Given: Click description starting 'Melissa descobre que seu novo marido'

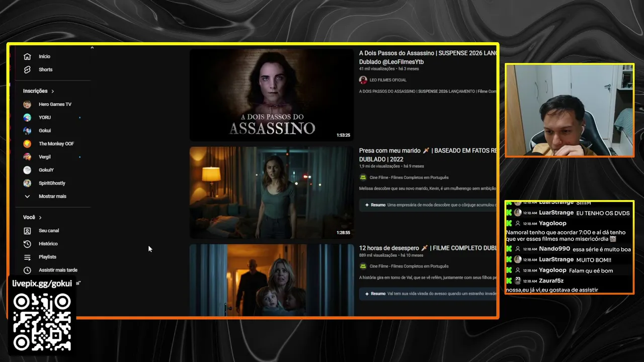Looking at the screenshot, I should (x=428, y=189).
